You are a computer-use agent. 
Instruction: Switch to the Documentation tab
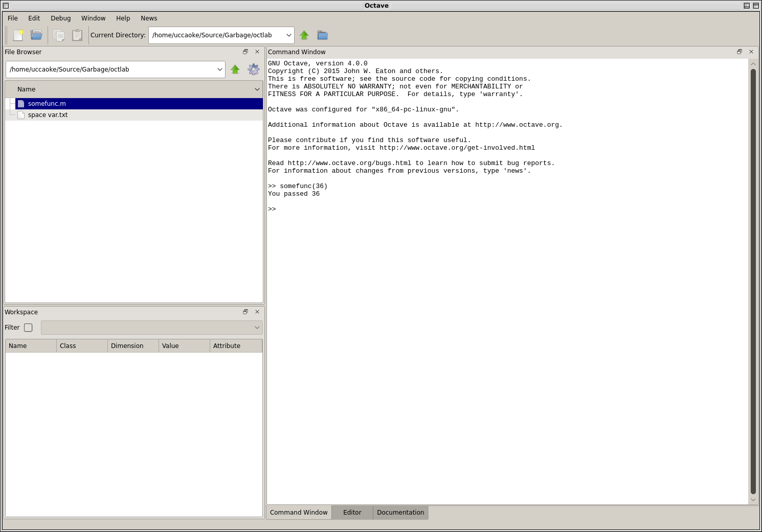tap(400, 513)
